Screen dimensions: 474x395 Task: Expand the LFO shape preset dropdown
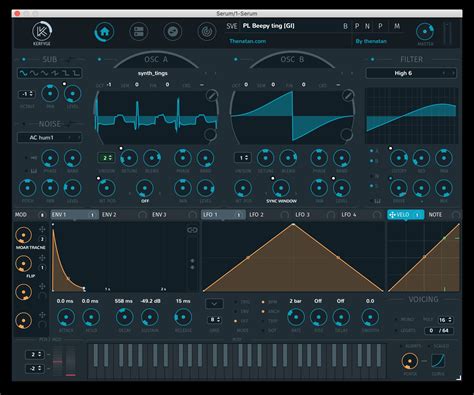click(x=214, y=304)
